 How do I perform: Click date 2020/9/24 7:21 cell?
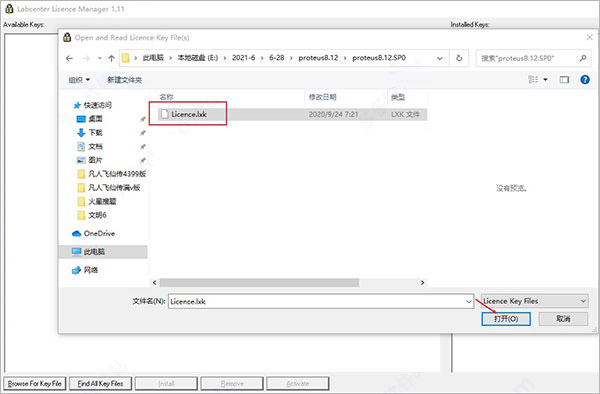pos(333,114)
